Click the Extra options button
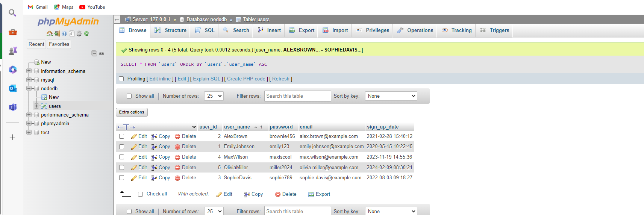The width and height of the screenshot is (644, 215). 132,112
